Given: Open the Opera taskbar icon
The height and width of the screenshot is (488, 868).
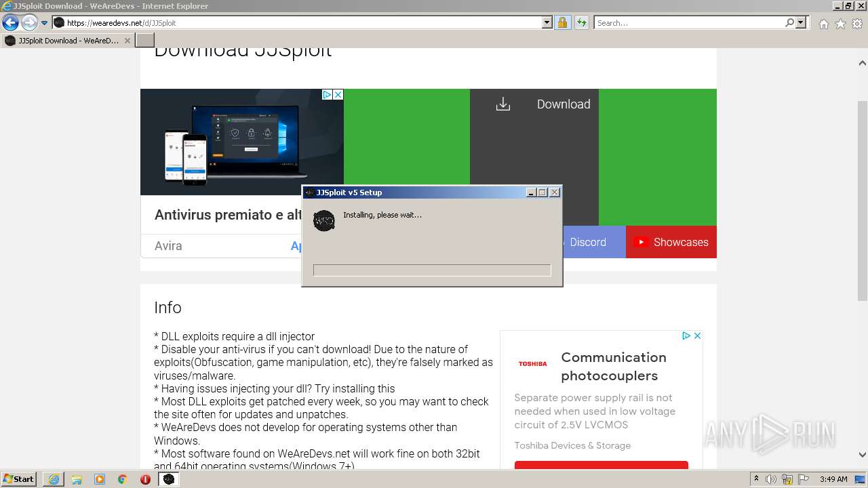Looking at the screenshot, I should click(x=145, y=479).
